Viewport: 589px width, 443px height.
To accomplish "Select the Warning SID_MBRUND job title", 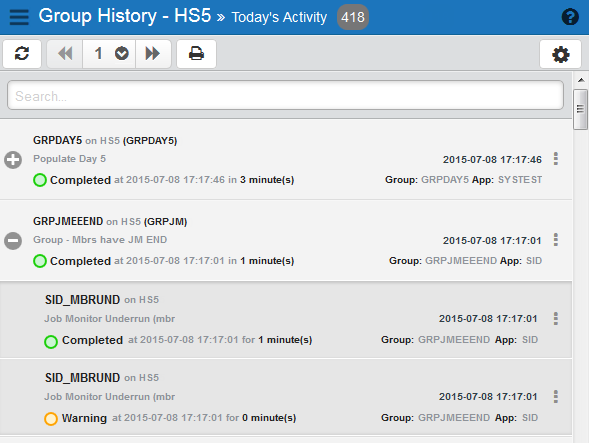I will tap(82, 377).
